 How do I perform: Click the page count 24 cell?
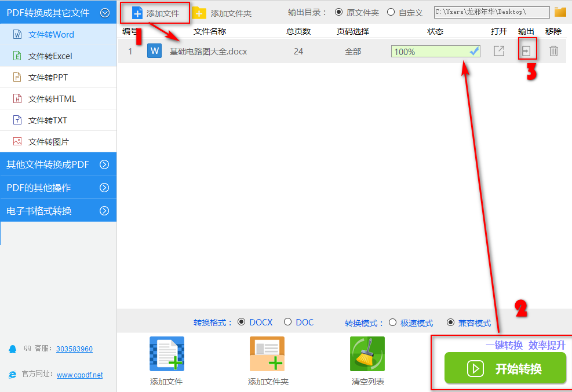[x=298, y=52]
